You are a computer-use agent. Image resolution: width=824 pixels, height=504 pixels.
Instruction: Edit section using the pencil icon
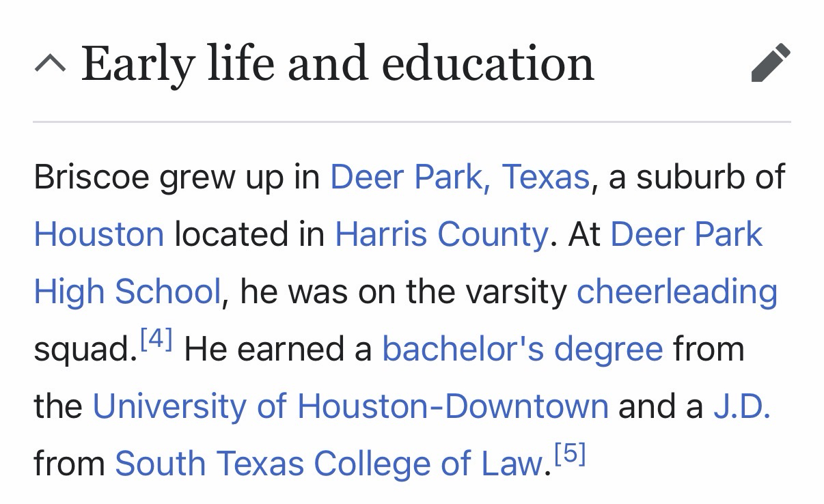click(770, 63)
